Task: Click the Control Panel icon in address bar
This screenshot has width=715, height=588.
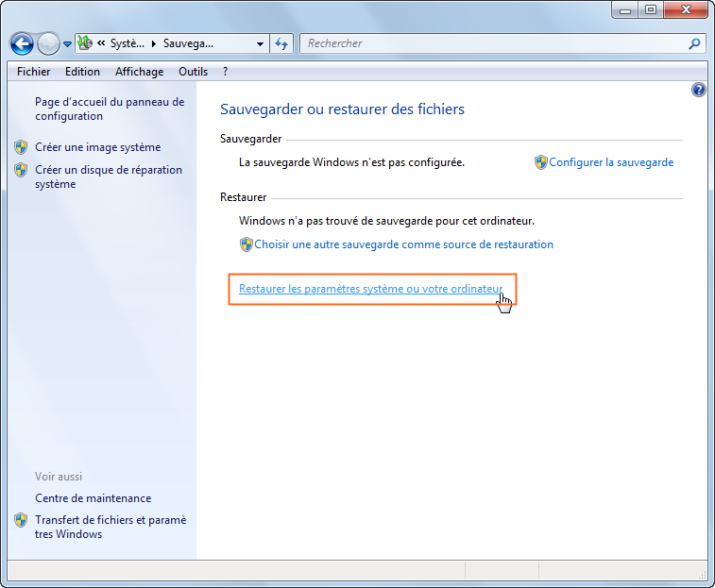Action: click(85, 42)
